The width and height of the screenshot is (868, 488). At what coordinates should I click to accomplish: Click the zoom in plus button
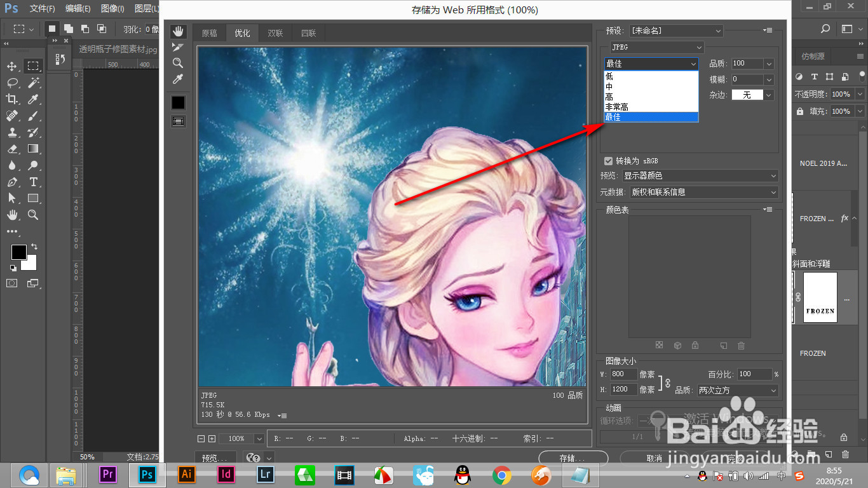click(x=212, y=438)
